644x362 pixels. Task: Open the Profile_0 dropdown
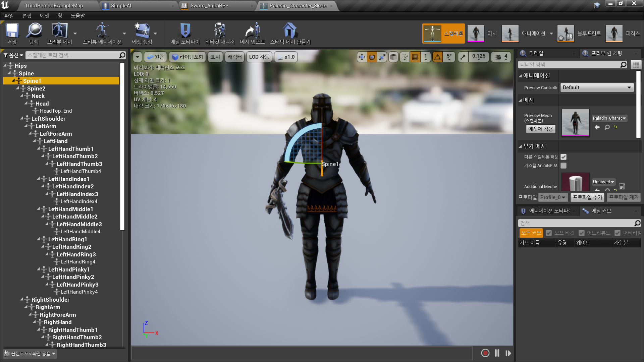pyautogui.click(x=552, y=197)
